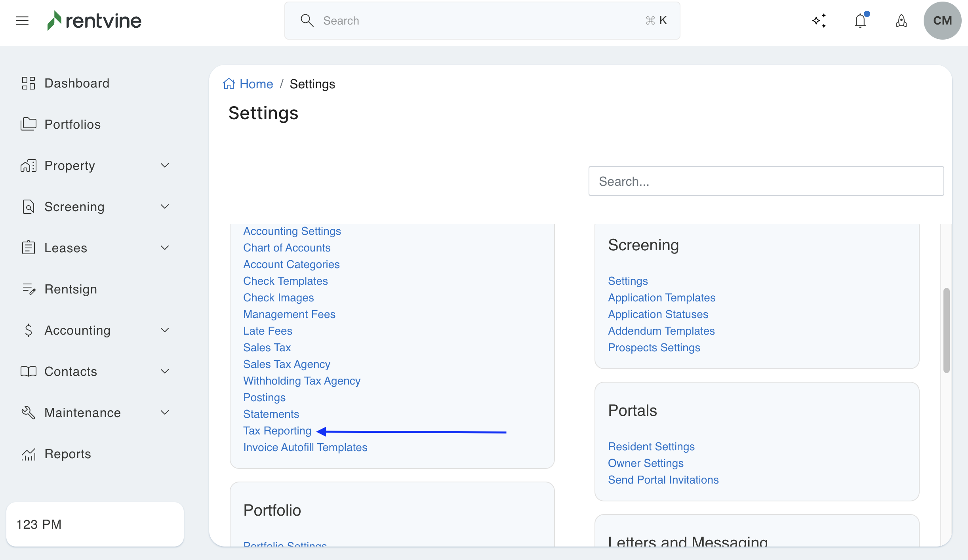
Task: Click the Home breadcrumb house icon
Action: tap(229, 84)
